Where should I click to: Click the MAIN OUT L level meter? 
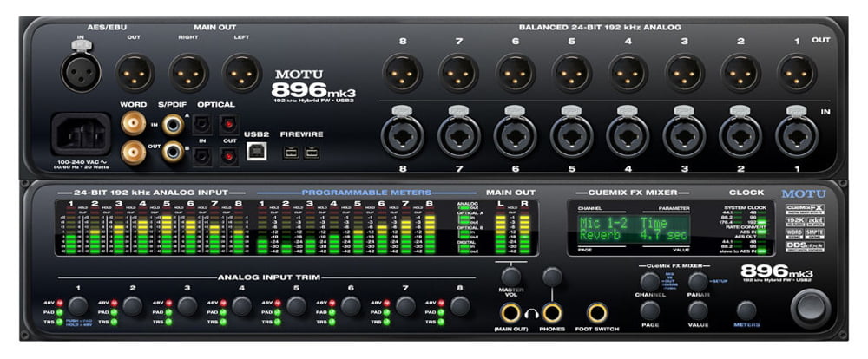501,232
